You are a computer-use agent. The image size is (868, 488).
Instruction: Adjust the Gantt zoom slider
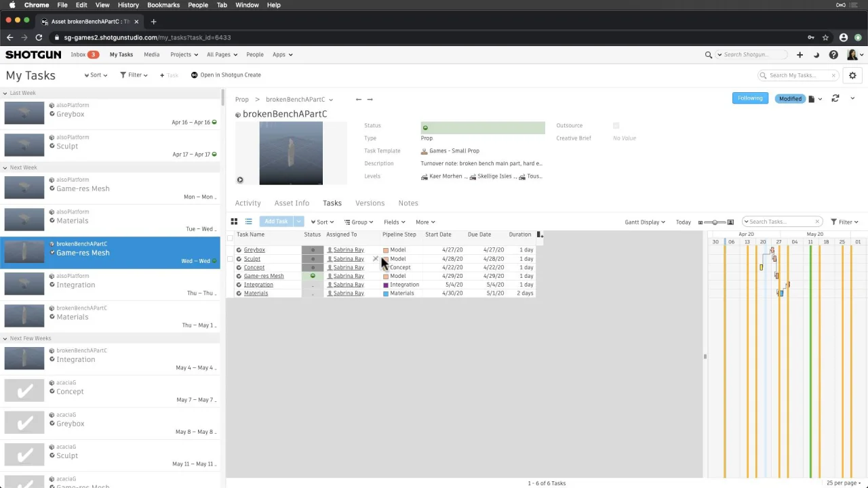tap(715, 222)
